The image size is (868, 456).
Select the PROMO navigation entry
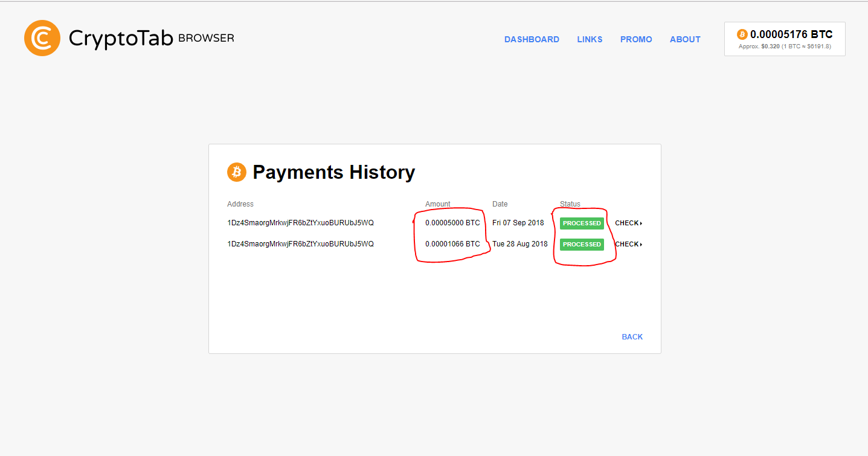click(636, 39)
